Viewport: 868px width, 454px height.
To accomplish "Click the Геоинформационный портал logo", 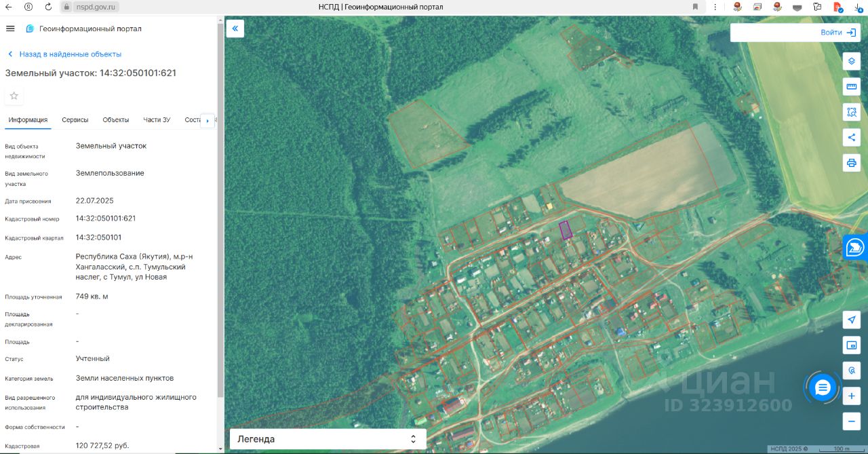I will pos(83,29).
